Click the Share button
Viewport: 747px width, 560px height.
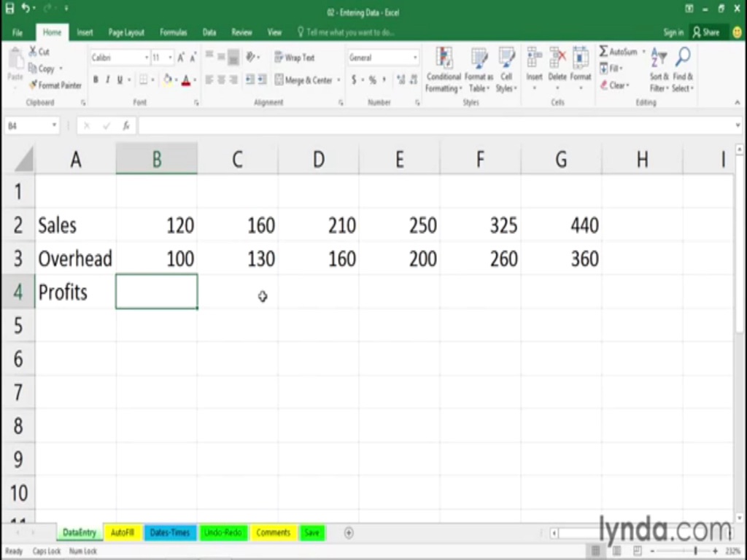(x=705, y=33)
